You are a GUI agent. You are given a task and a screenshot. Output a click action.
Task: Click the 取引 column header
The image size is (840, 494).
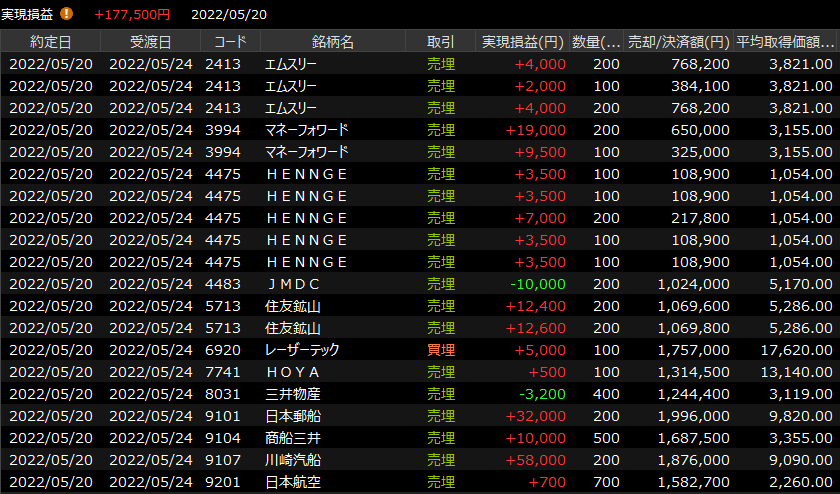pos(440,41)
